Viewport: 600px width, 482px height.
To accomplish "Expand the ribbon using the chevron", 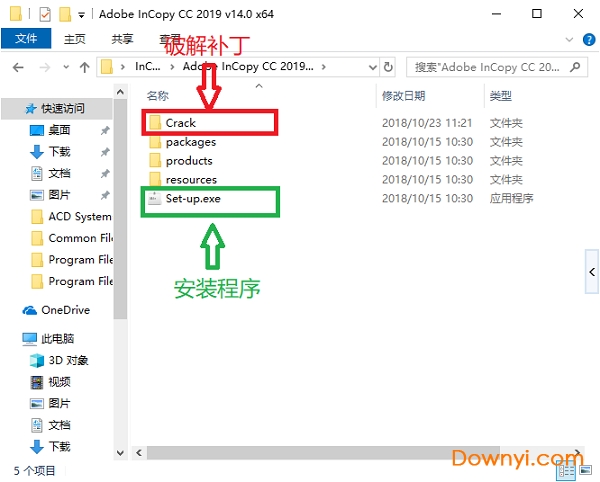I will [x=569, y=39].
